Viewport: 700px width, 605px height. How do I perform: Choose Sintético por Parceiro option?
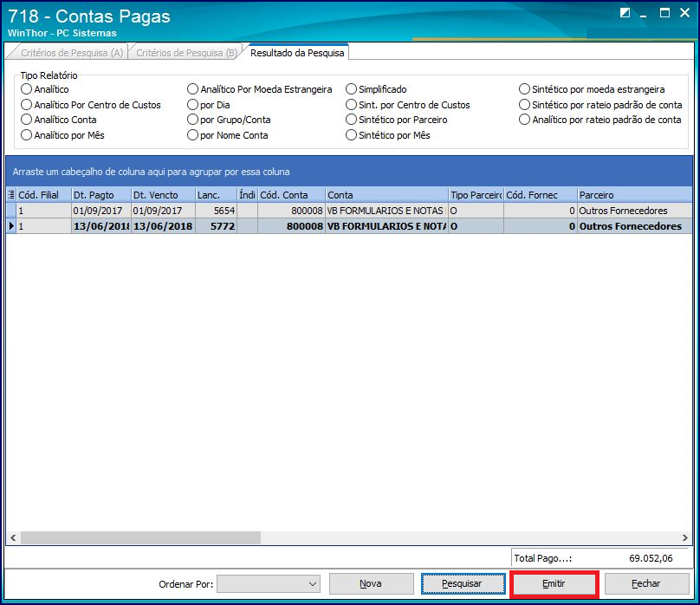(x=397, y=120)
